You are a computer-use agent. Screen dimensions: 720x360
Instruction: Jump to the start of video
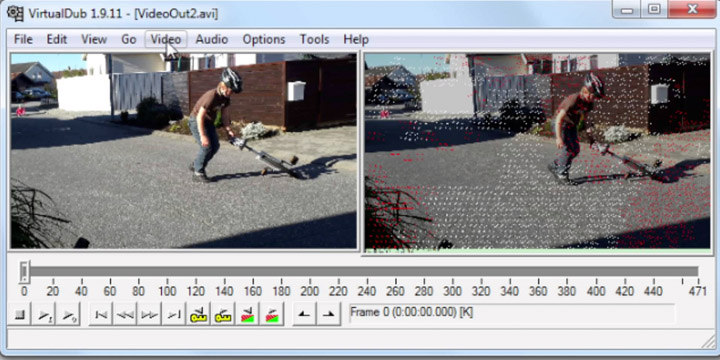[101, 314]
